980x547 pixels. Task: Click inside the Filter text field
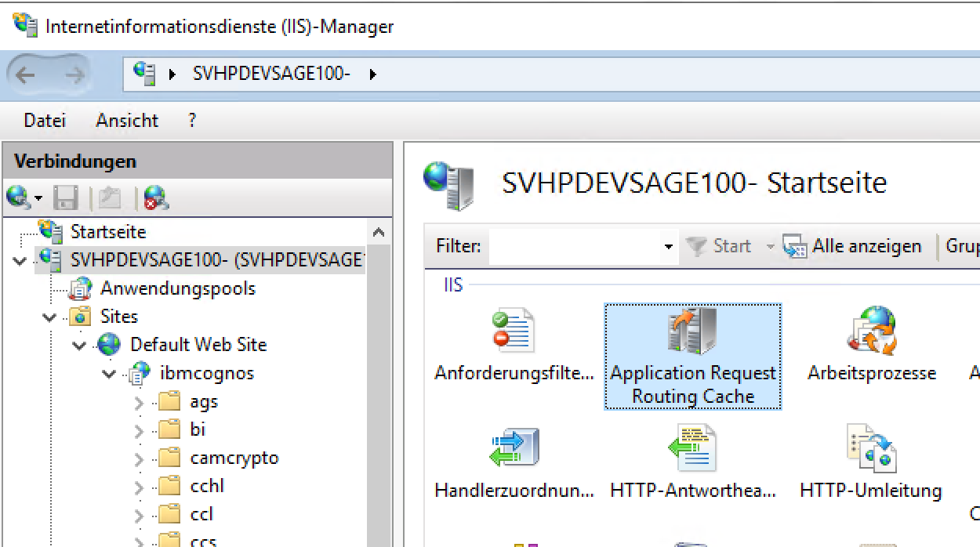click(574, 247)
